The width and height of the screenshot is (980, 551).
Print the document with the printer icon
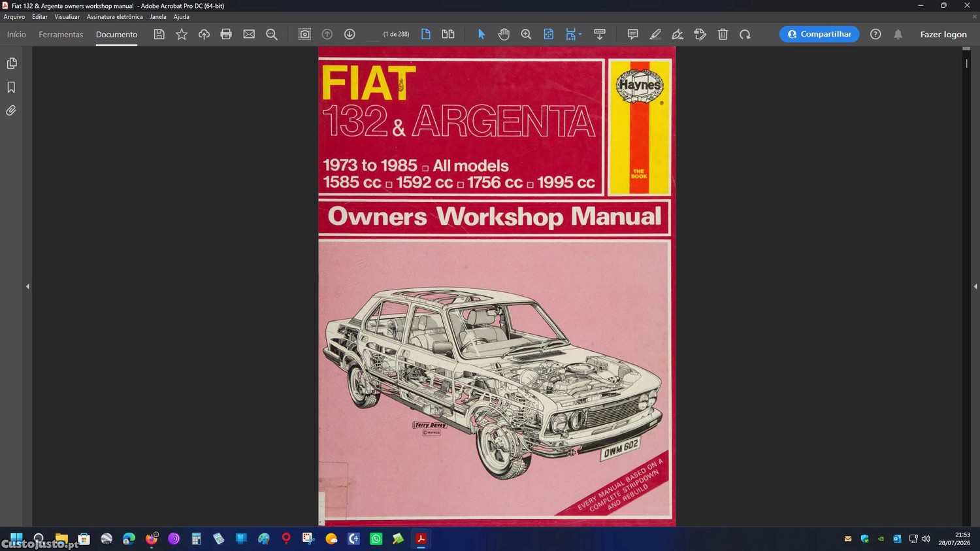pos(226,34)
